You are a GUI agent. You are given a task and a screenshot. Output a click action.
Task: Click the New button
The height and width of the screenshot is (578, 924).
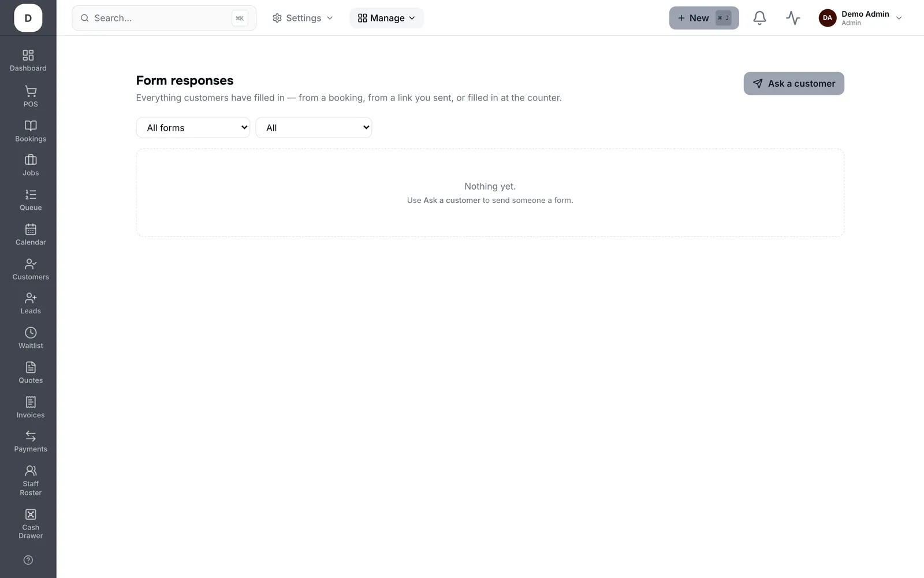click(704, 18)
